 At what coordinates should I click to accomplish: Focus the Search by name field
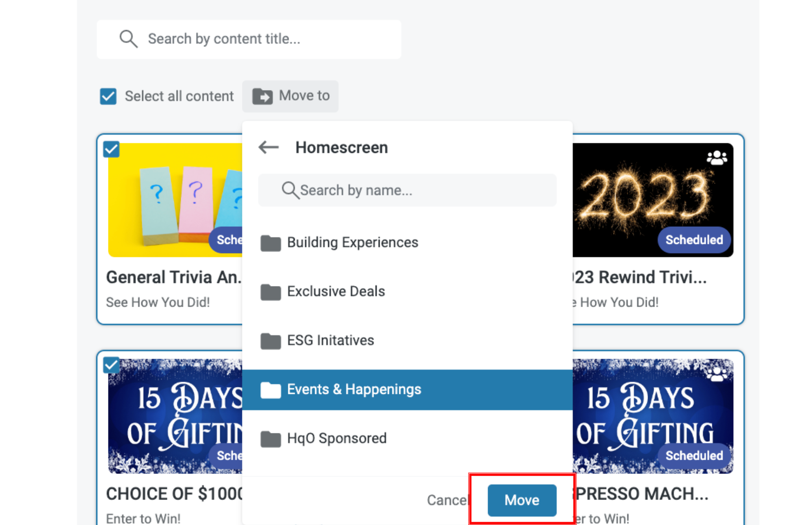407,190
